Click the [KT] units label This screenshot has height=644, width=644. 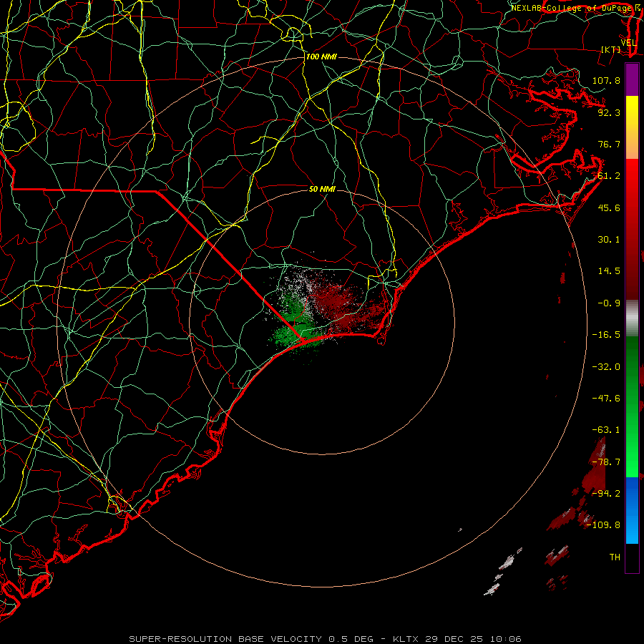611,49
